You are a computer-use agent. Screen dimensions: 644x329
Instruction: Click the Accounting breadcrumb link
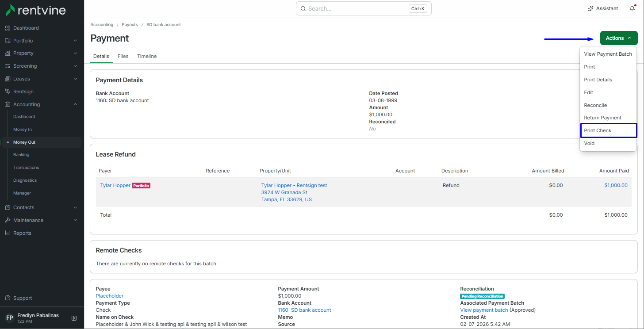tap(102, 25)
